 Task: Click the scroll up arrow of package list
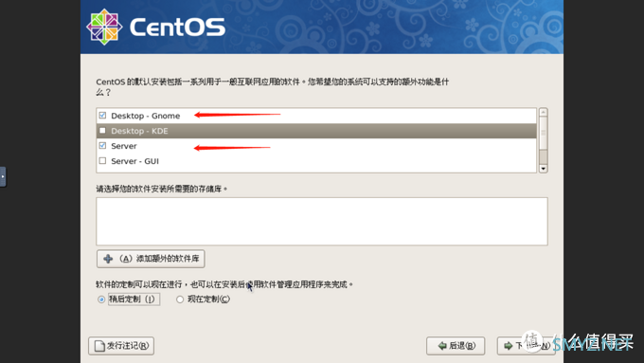tap(544, 112)
